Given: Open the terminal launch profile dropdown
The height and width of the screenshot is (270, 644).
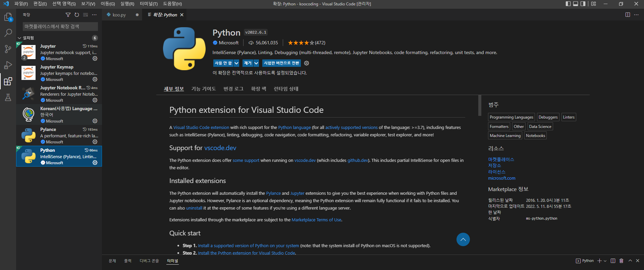Looking at the screenshot, I should click(x=605, y=261).
